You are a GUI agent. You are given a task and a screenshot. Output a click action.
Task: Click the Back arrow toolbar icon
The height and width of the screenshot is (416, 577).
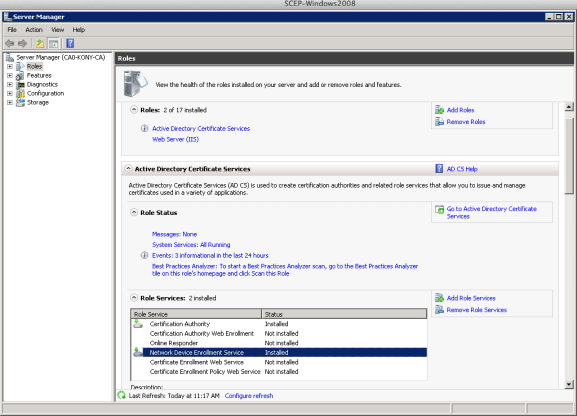pyautogui.click(x=10, y=43)
